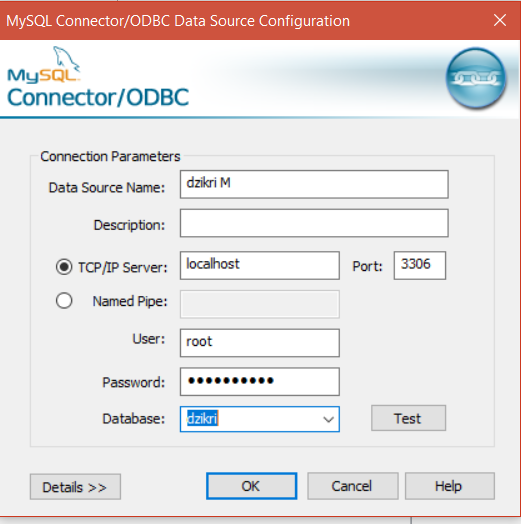Click the MySQL dolphin logo
521x524 pixels.
pos(43,65)
